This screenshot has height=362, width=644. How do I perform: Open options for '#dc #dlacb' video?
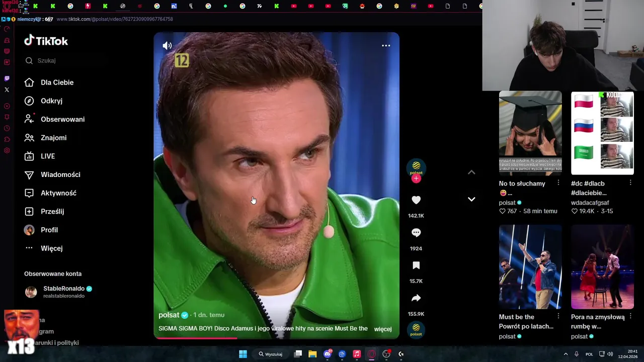click(630, 183)
